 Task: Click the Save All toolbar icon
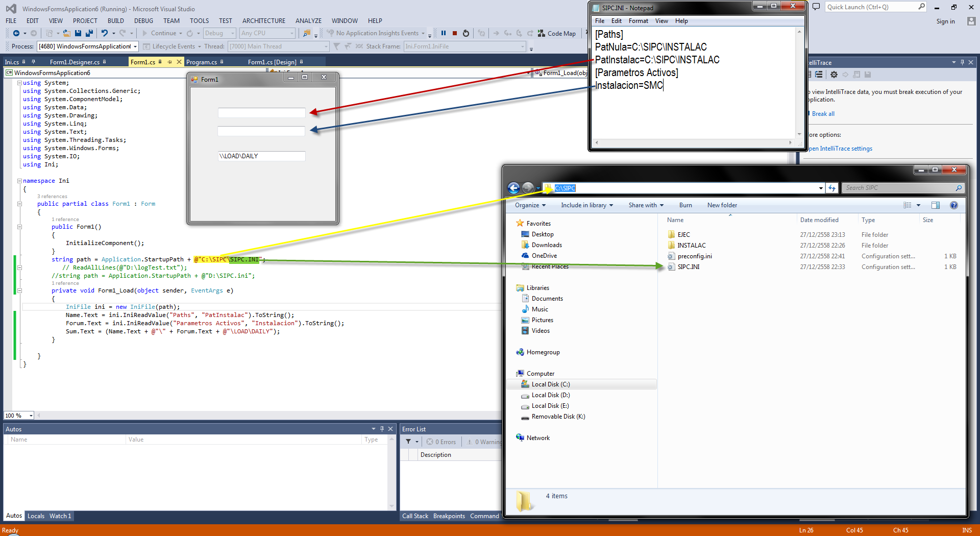[x=89, y=33]
